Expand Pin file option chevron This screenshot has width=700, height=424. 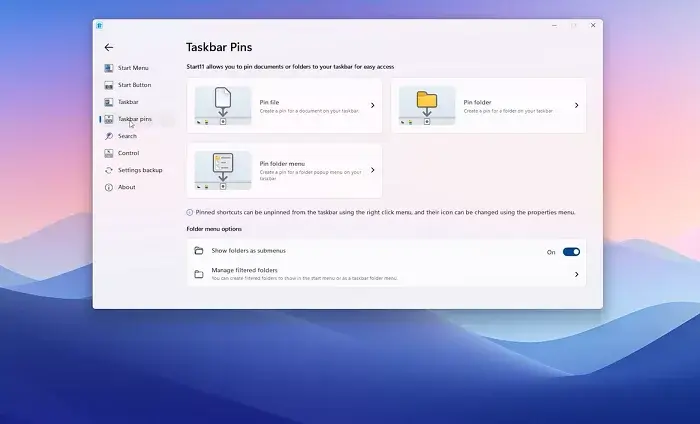click(373, 105)
